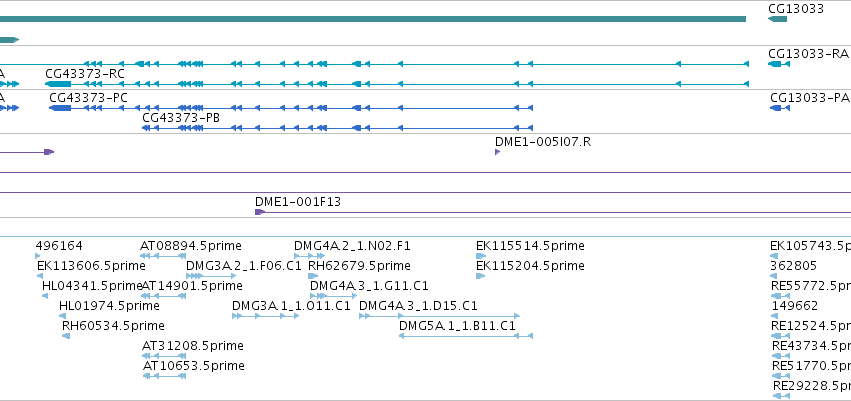Click the 496164 EST label
Screen dimensions: 851x401
click(x=59, y=246)
